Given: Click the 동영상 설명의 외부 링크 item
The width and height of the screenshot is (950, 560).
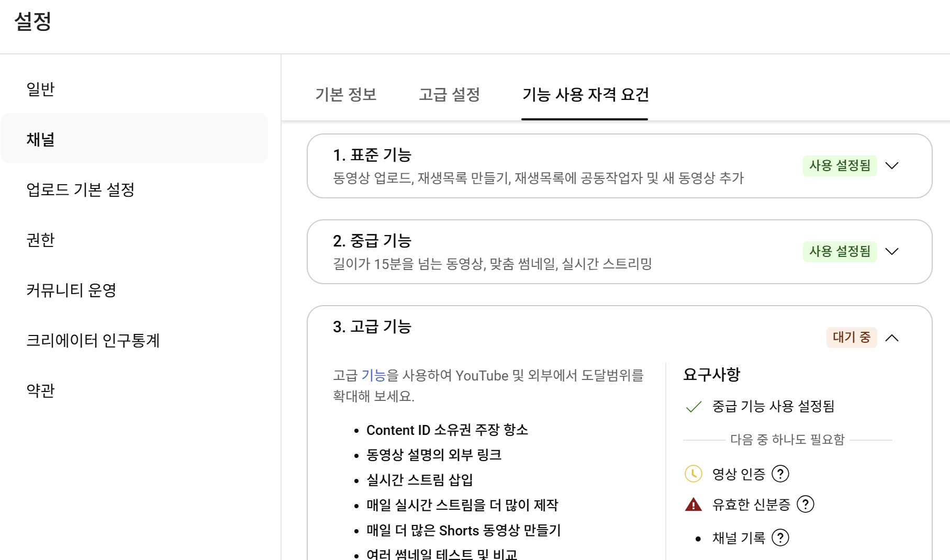Looking at the screenshot, I should 434,455.
